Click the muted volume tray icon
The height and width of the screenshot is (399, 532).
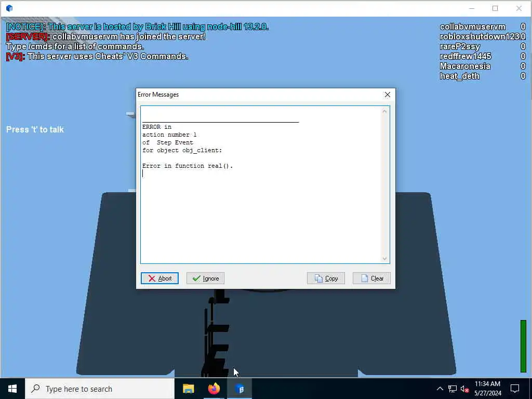pyautogui.click(x=464, y=389)
